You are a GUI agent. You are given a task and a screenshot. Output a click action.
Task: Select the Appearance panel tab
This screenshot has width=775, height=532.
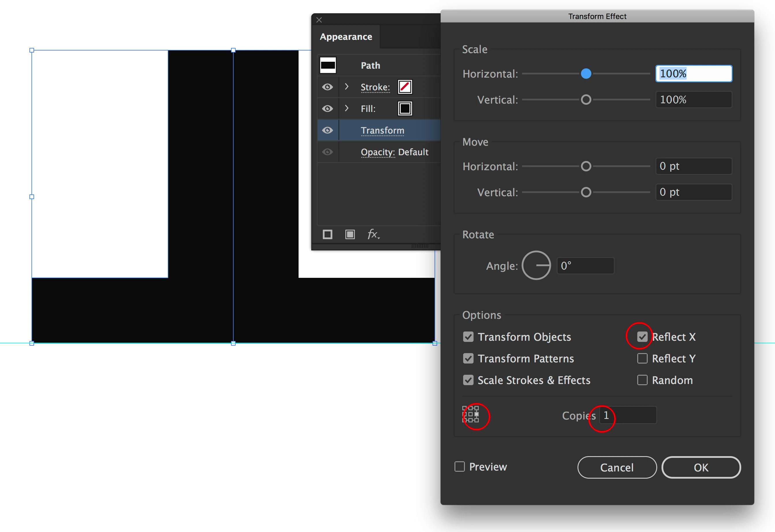tap(346, 37)
